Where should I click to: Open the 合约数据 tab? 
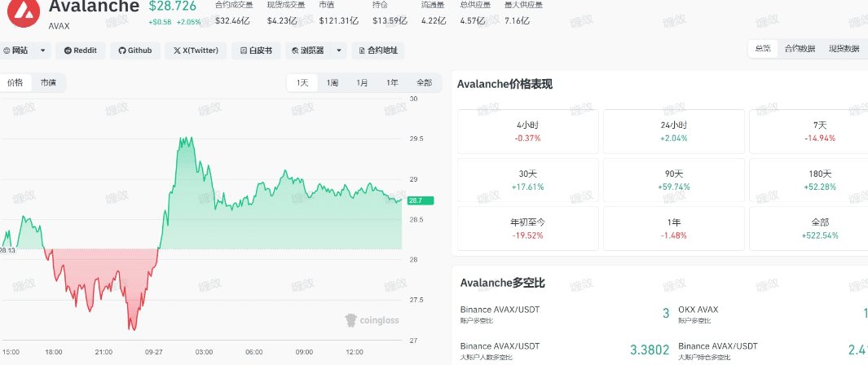[800, 49]
